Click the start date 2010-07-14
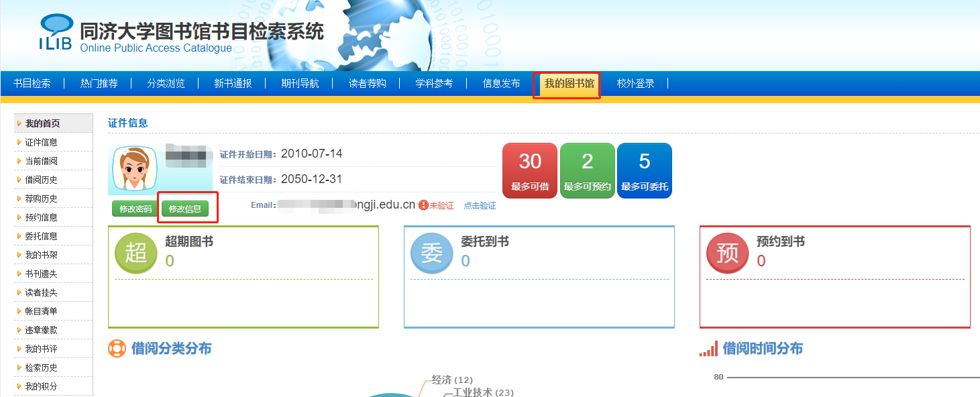Screen dimensions: 980x397 pos(311,154)
